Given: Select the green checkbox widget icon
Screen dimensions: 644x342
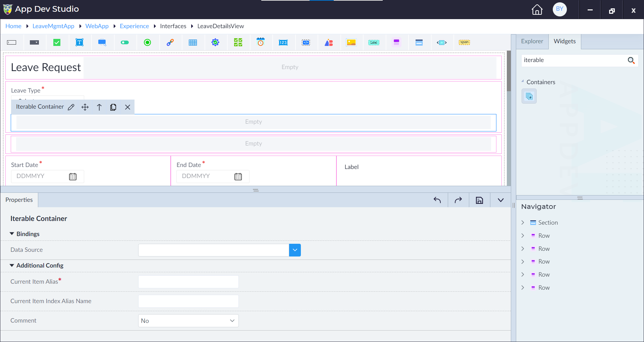Looking at the screenshot, I should 57,43.
